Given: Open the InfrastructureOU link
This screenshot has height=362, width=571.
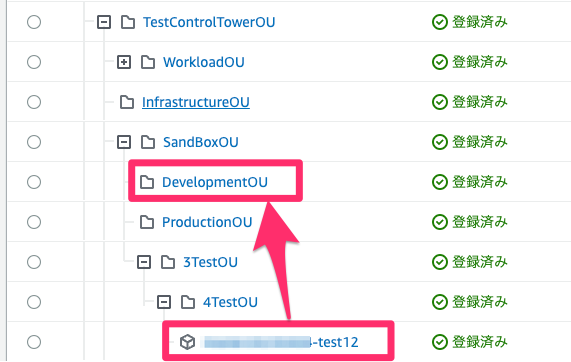Looking at the screenshot, I should pos(196,102).
